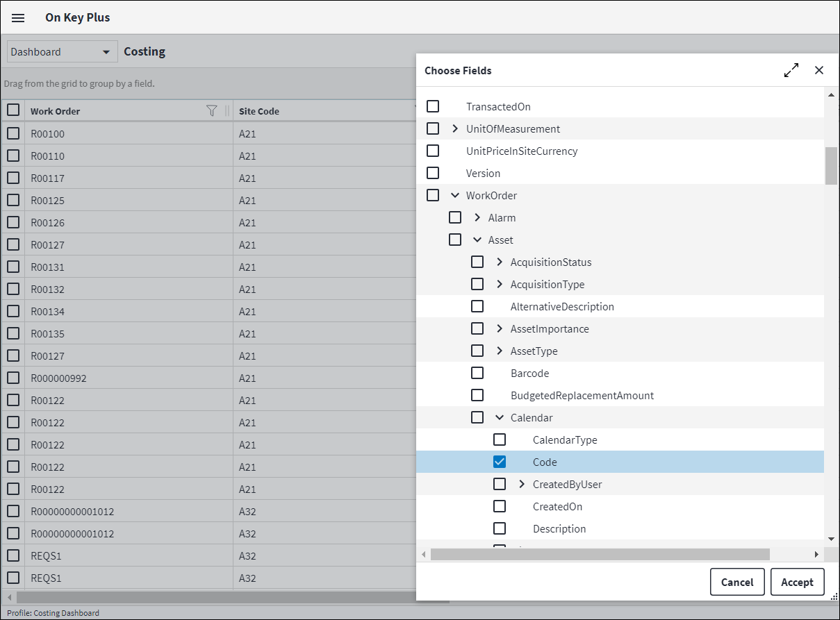
Task: Select the row checkbox for work order R00100
Action: [x=13, y=133]
